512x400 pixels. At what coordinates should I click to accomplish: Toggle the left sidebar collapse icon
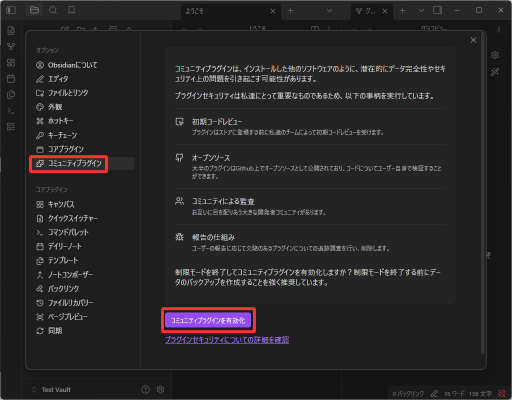pos(11,10)
